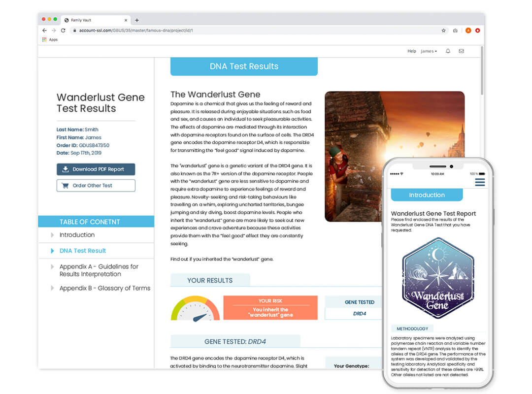Screen dimensions: 532x394
Task: Click Order Other Test button
Action: (x=96, y=186)
